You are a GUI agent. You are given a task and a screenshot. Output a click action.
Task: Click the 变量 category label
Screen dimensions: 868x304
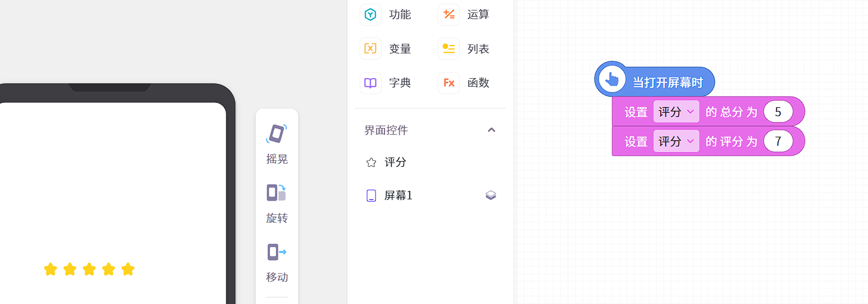[x=400, y=49]
